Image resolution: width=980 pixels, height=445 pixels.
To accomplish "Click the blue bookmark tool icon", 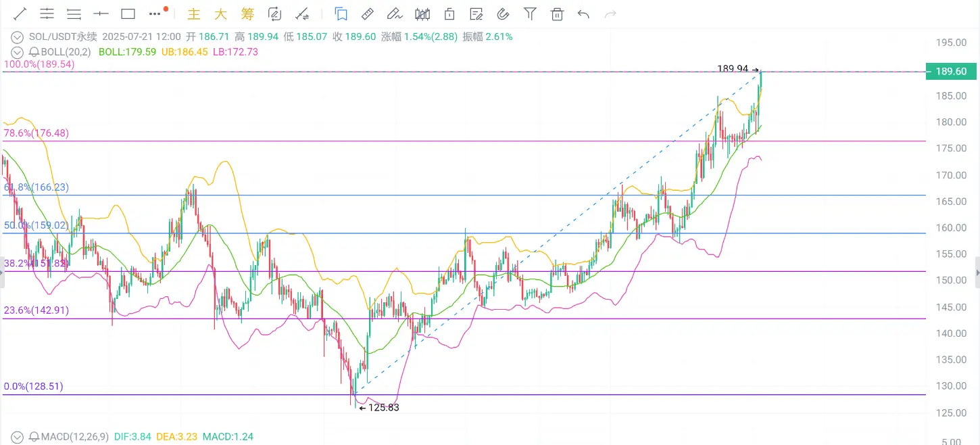I will click(x=341, y=14).
